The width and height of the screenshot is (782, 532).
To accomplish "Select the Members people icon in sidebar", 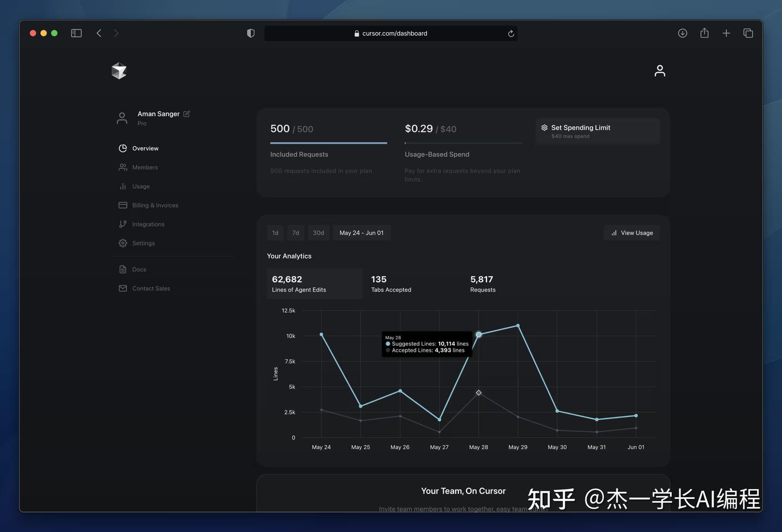I will tap(123, 167).
